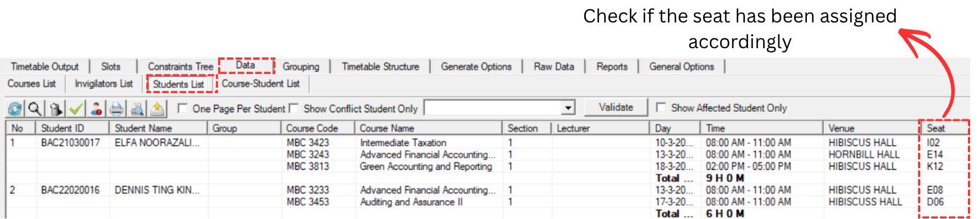Click seat value K12

point(935,166)
